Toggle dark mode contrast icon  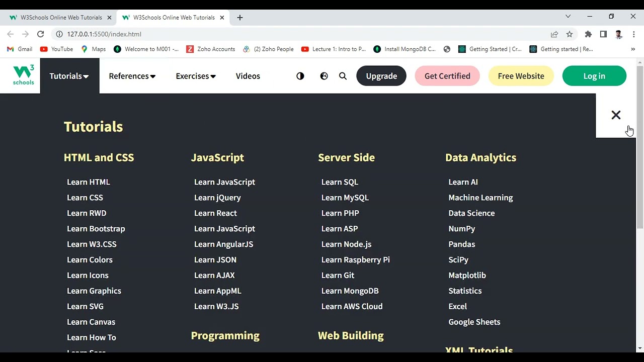300,76
